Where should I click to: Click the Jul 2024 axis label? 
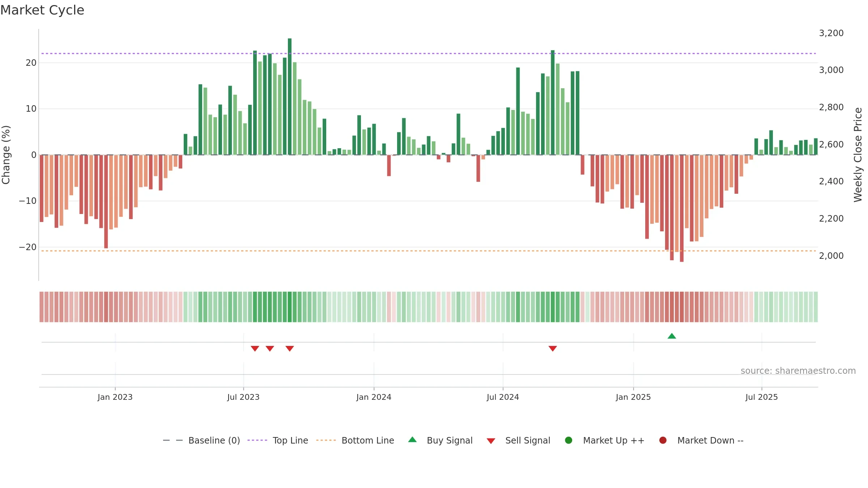tap(503, 397)
